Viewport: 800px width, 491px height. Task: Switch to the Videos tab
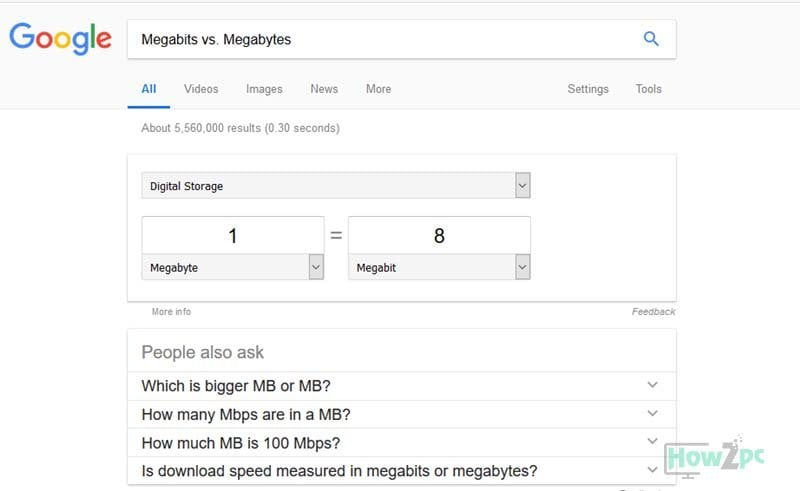[201, 89]
